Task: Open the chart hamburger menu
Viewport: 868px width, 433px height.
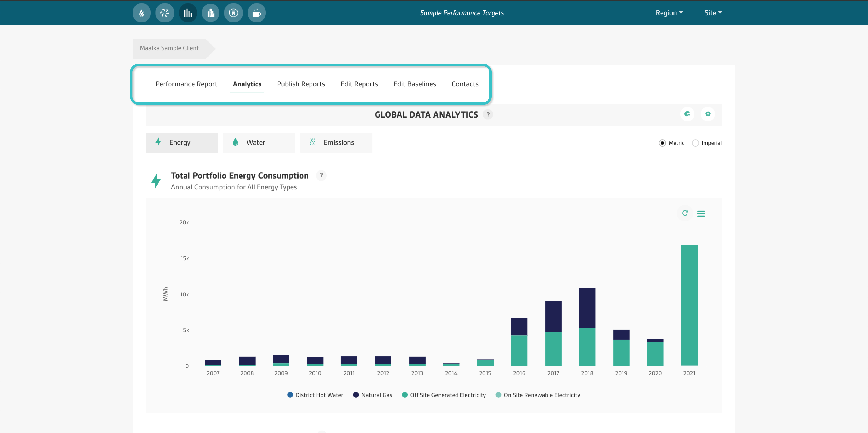Action: pyautogui.click(x=701, y=214)
